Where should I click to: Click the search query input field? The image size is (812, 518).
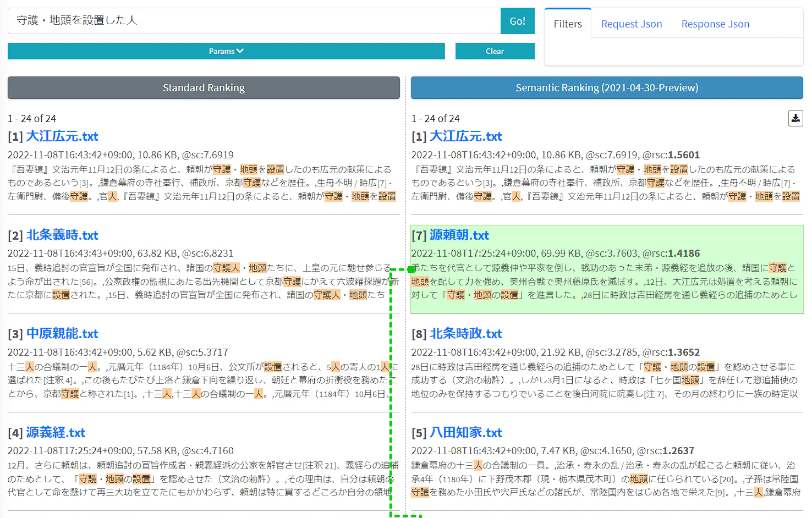coord(254,21)
